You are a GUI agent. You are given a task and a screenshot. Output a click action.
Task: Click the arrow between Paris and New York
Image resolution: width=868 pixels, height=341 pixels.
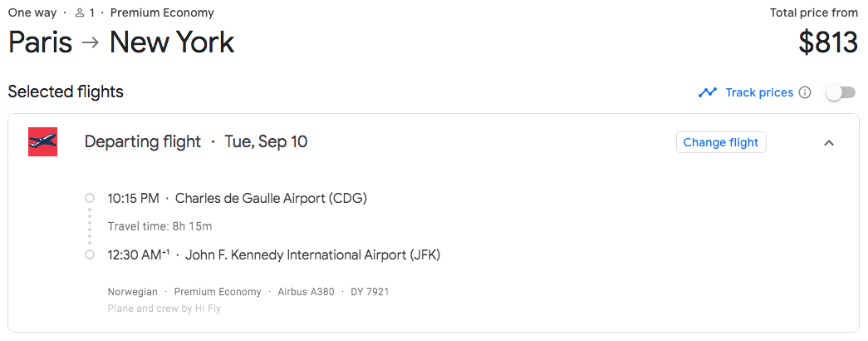point(91,42)
